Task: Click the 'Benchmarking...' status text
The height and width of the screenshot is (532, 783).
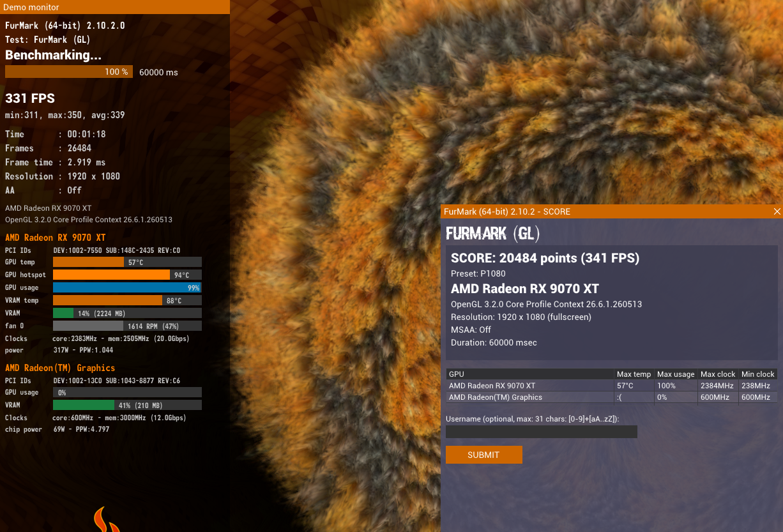Action: click(53, 56)
